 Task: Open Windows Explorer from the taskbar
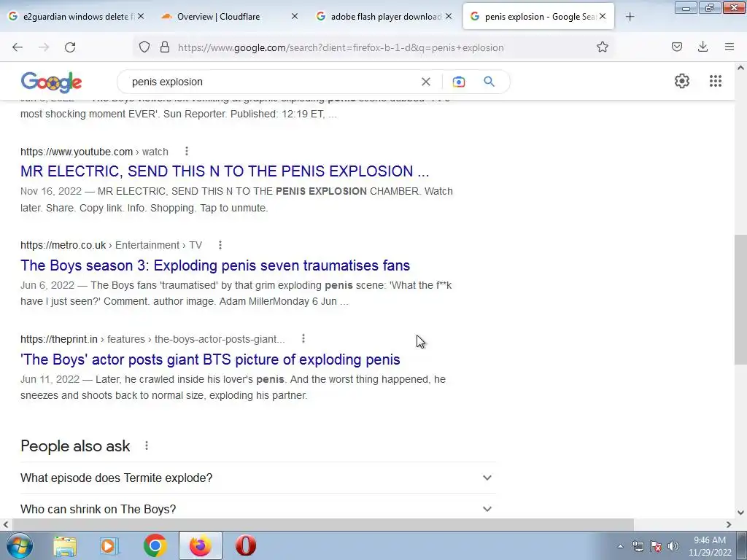(x=65, y=546)
